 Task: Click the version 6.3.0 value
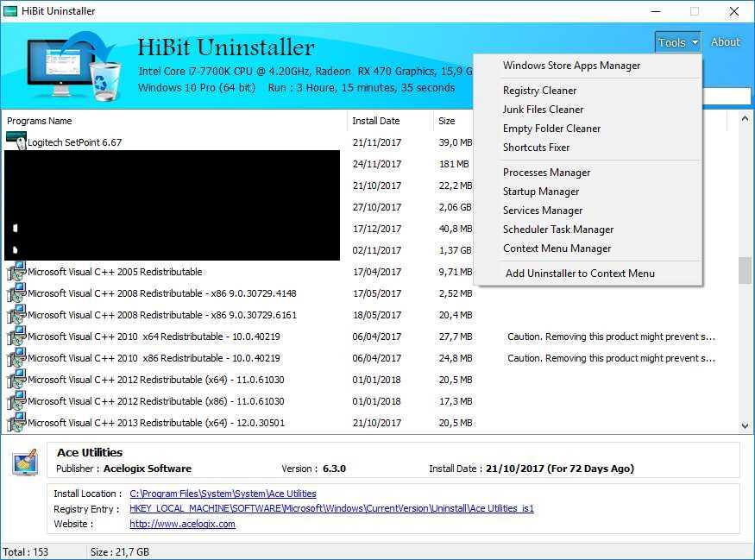pyautogui.click(x=334, y=469)
